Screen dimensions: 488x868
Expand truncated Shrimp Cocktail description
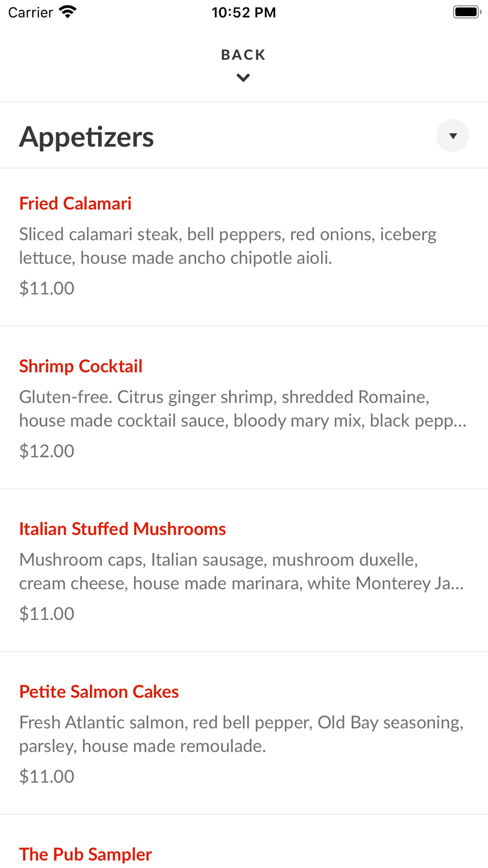coord(243,409)
